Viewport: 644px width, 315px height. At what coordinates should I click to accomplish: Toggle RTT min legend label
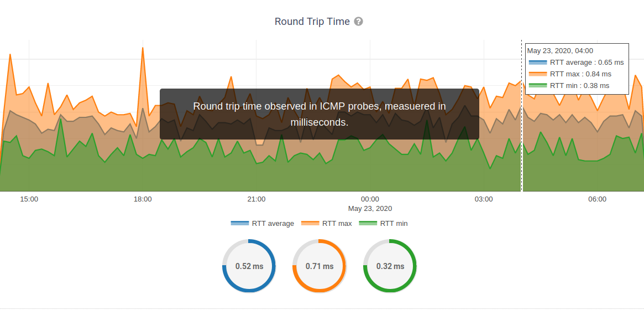coord(384,224)
